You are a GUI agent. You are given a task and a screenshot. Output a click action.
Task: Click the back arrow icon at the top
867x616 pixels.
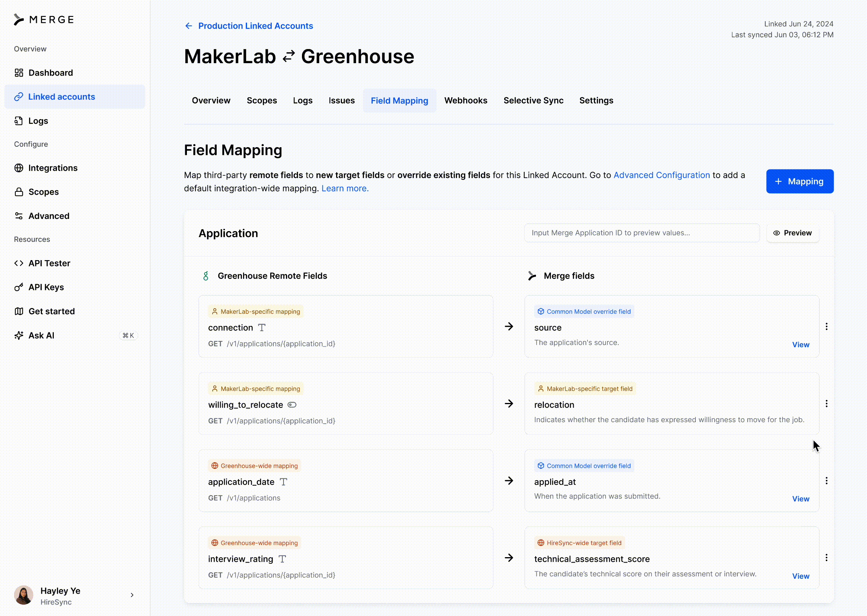[x=188, y=26]
